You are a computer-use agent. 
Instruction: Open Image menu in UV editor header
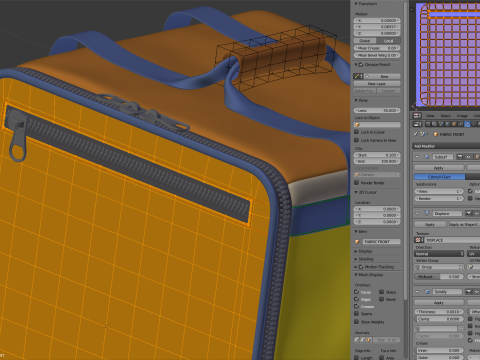(462, 116)
